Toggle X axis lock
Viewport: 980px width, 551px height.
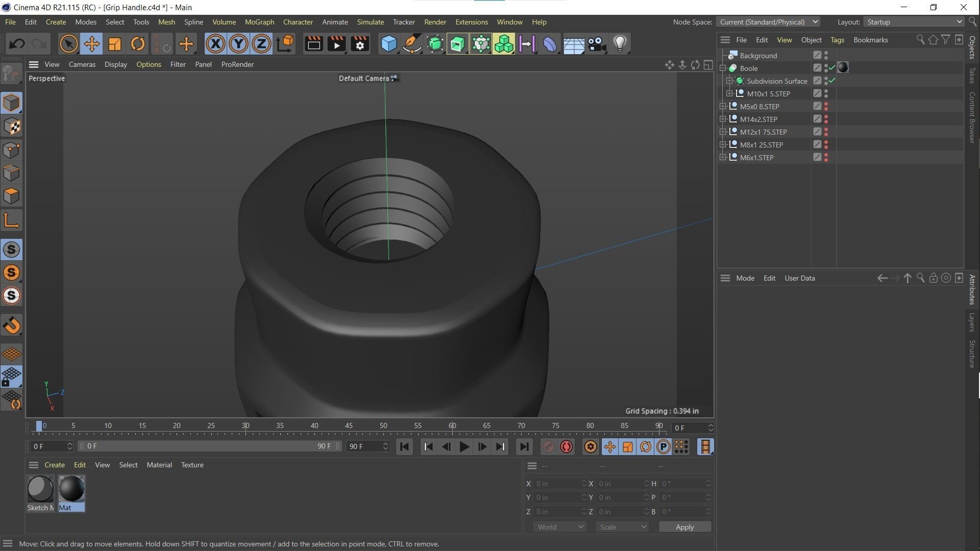(215, 44)
